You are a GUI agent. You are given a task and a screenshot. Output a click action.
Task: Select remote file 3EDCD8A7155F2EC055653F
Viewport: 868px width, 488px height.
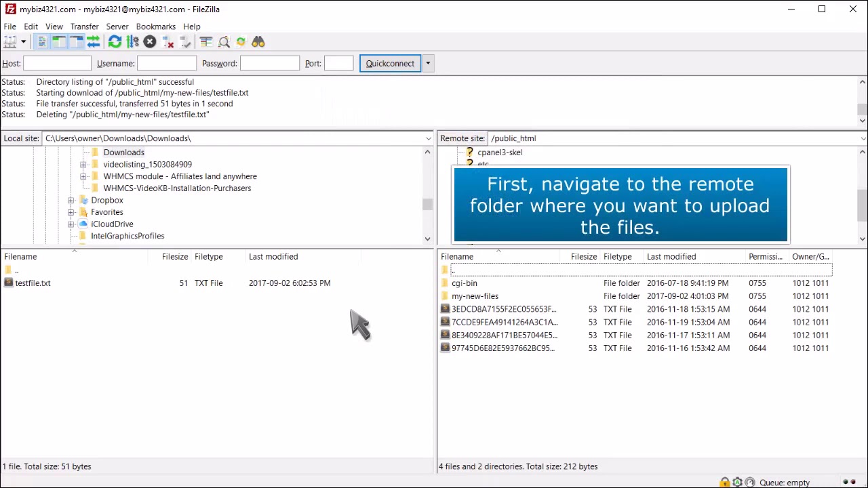coord(503,309)
